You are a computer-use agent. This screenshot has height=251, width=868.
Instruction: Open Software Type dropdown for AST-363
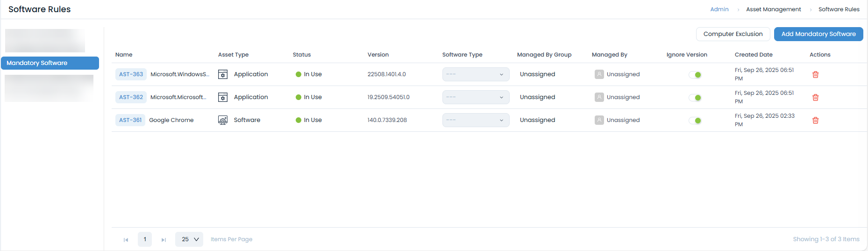(476, 74)
